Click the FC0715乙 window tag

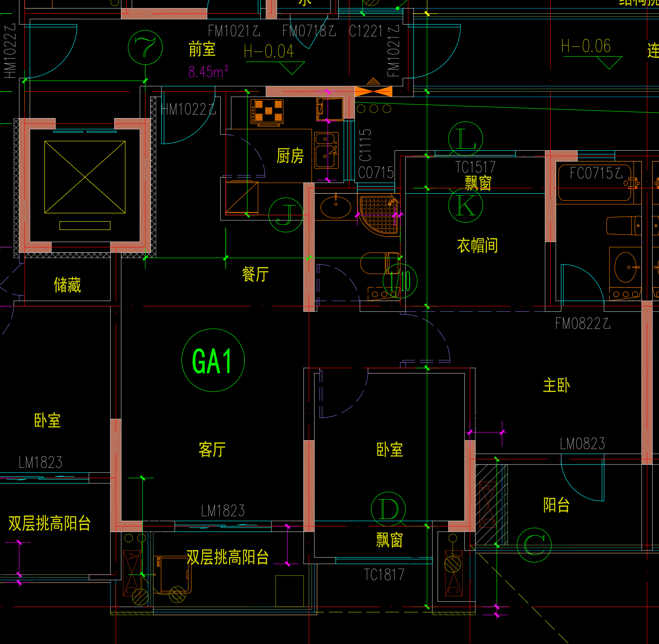point(596,173)
